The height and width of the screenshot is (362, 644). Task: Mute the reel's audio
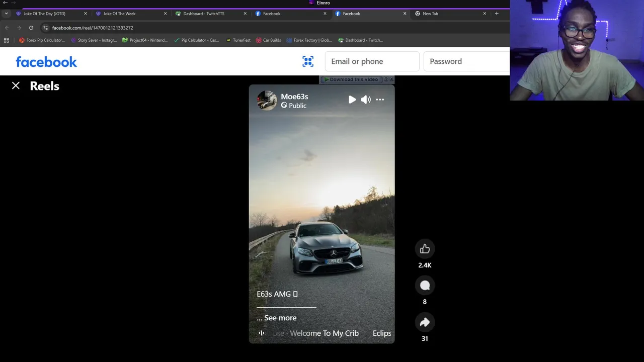[366, 100]
